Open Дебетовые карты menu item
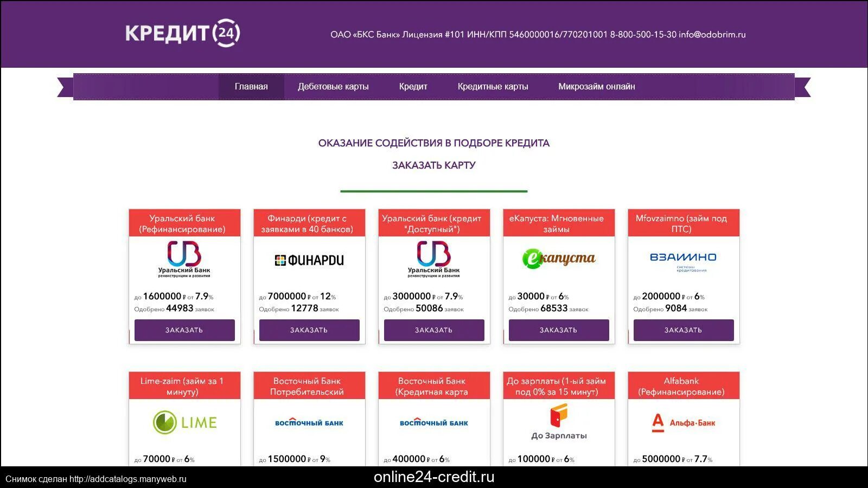The width and height of the screenshot is (868, 488). click(333, 87)
